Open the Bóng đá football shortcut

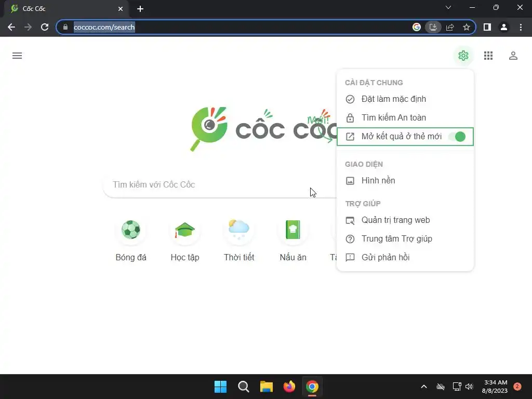131,240
